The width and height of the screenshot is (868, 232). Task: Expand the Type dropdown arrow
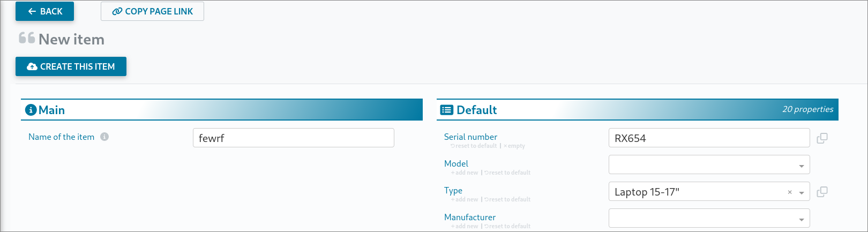(802, 192)
